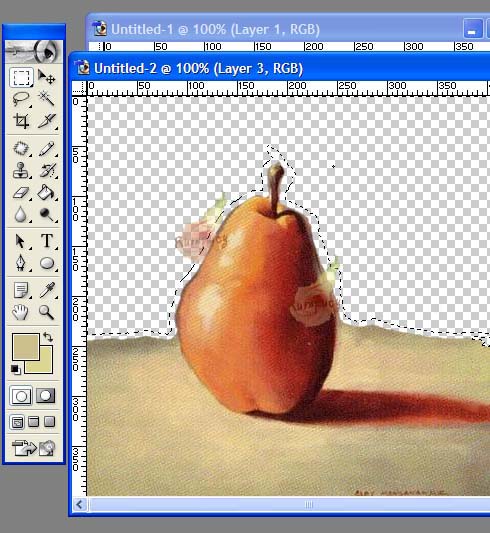Click the Untitled-2 window title bar text
Viewport: 490px width, 533px height.
click(198, 68)
